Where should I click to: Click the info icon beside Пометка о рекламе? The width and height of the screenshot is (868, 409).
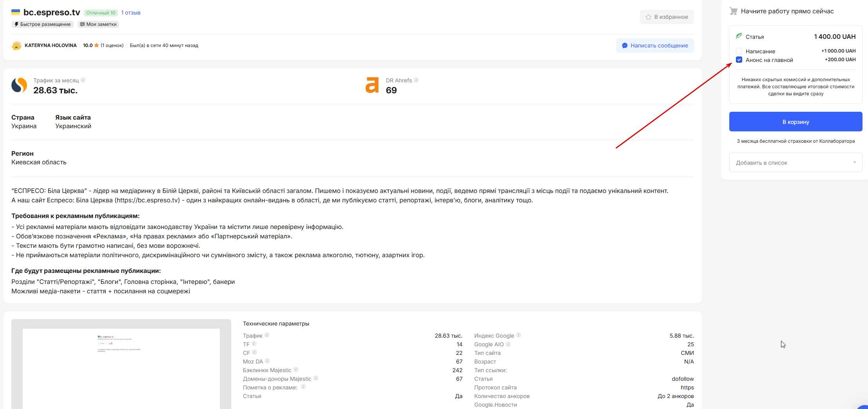tap(303, 387)
